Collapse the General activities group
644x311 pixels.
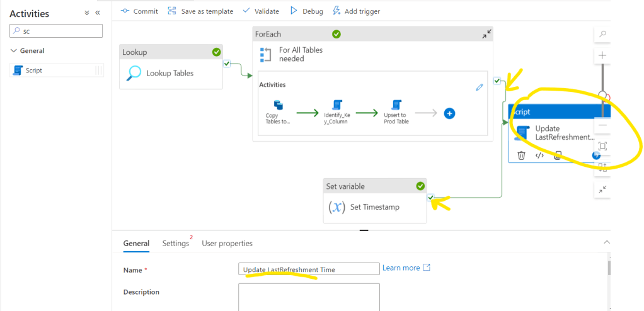click(14, 51)
